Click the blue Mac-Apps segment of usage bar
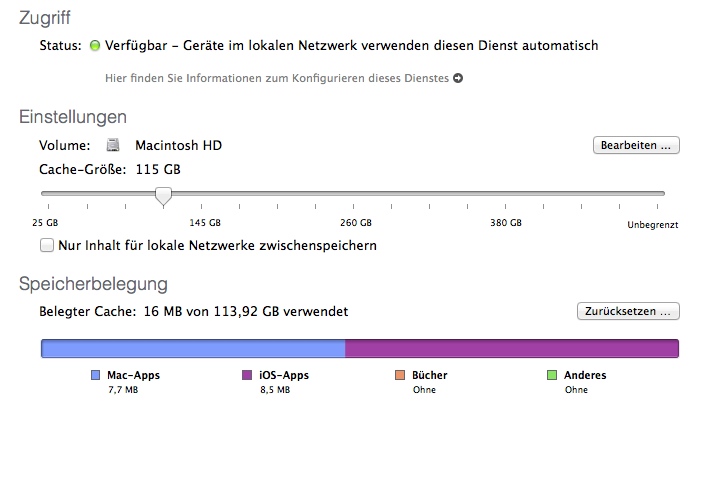The width and height of the screenshot is (715, 486). coord(192,349)
